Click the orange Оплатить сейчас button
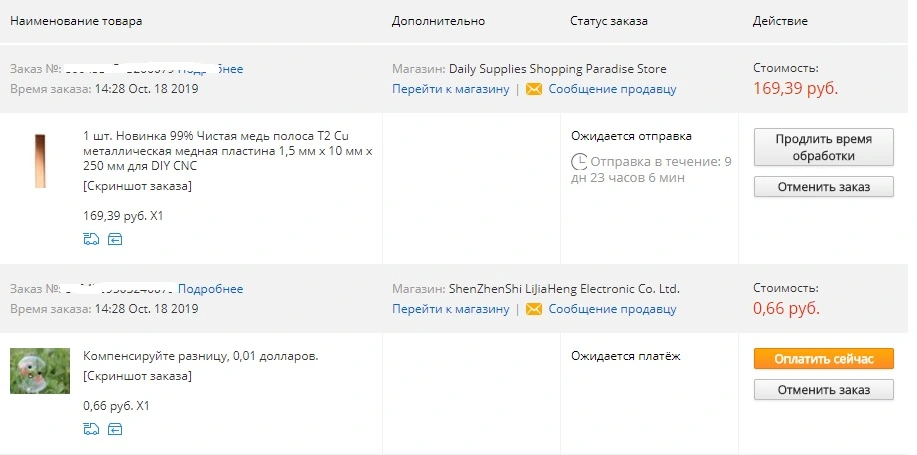This screenshot has width=917, height=455. tap(823, 359)
